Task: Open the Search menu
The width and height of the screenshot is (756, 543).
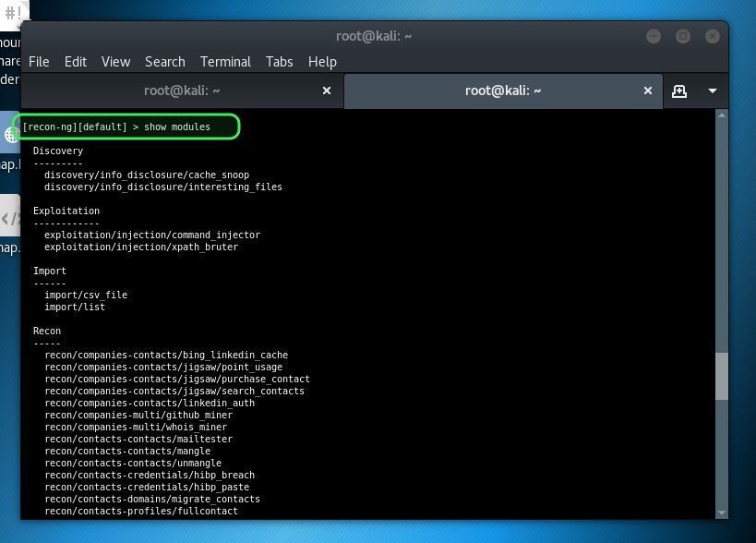Action: (x=165, y=62)
